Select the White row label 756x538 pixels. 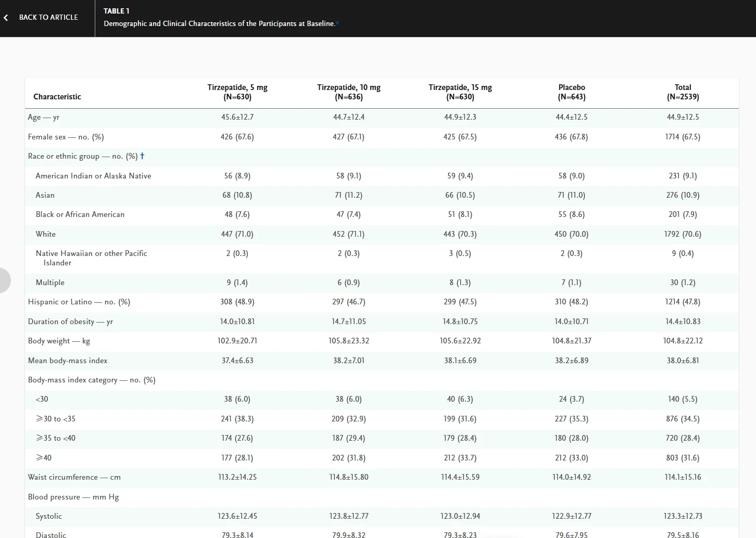(46, 234)
